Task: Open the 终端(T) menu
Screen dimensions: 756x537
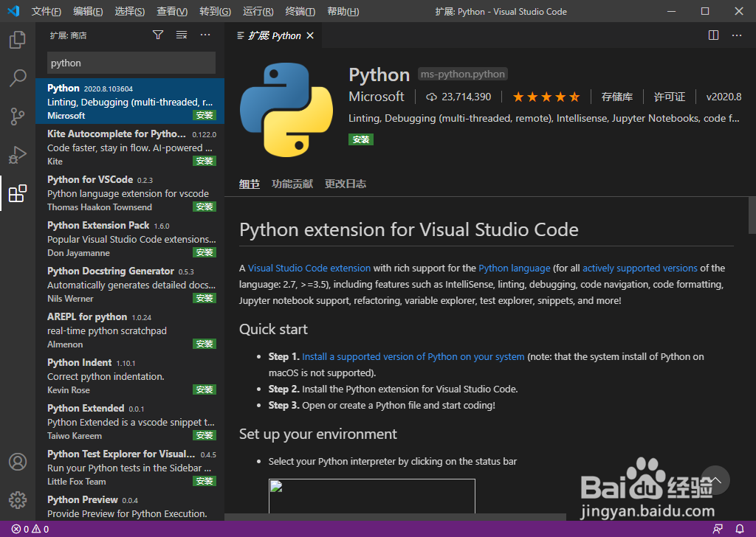Action: [300, 12]
